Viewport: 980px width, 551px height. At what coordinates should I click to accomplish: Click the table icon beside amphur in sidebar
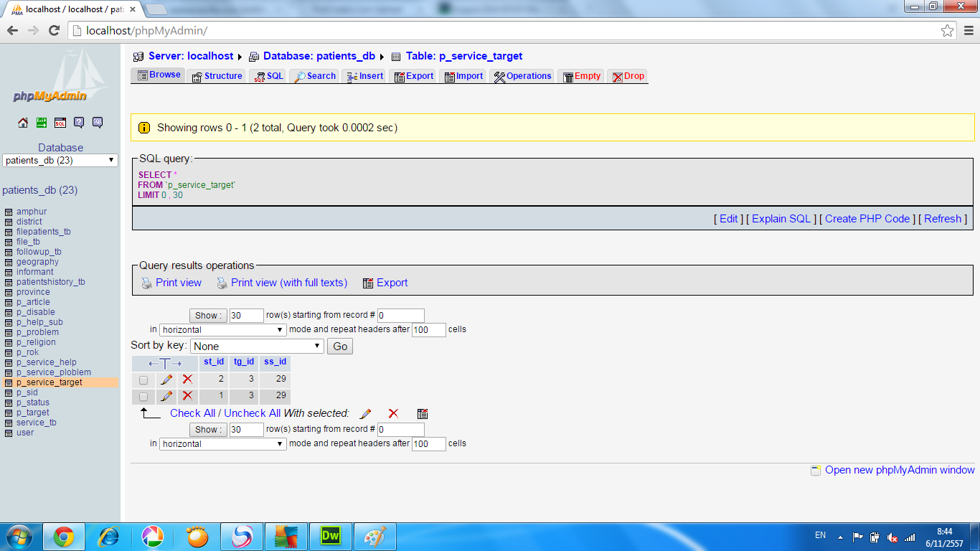9,212
